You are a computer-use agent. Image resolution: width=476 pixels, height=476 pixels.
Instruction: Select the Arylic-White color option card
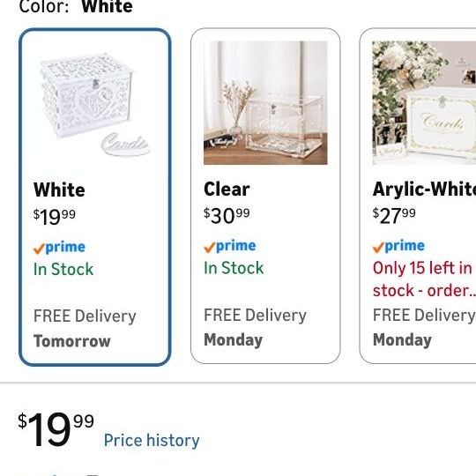click(418, 196)
